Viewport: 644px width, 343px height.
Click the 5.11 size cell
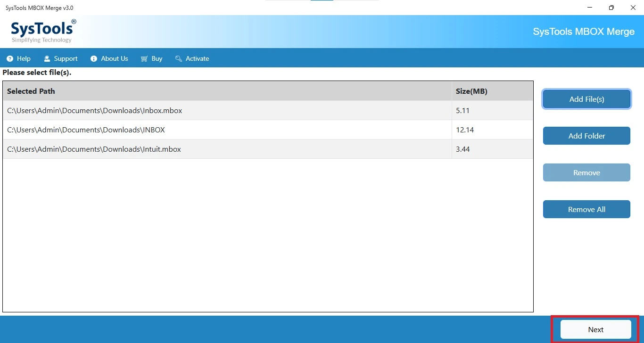(492, 111)
